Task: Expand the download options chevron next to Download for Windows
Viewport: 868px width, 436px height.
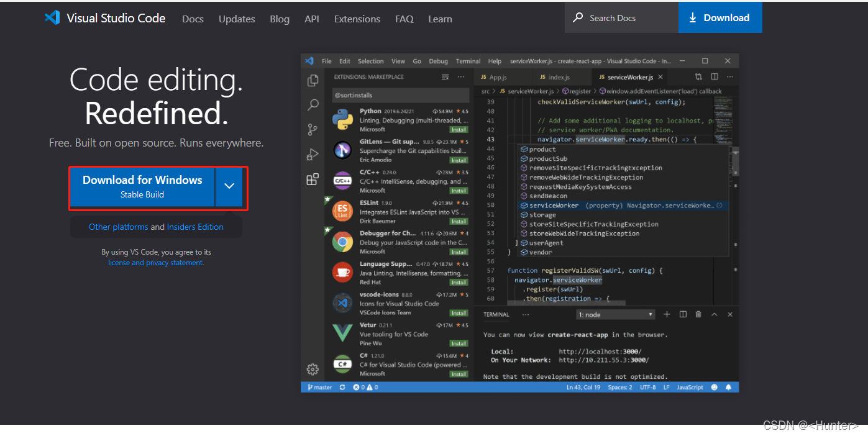Action: tap(229, 186)
